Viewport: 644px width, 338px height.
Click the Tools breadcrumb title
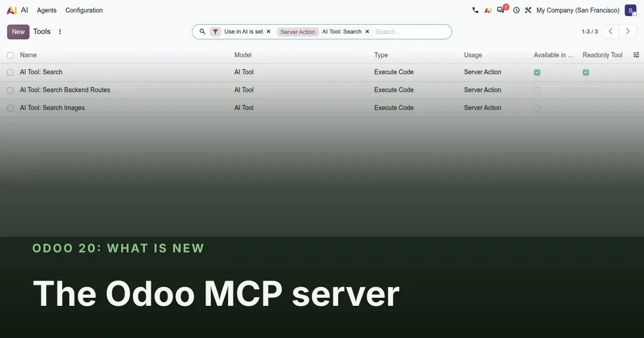[x=42, y=32]
